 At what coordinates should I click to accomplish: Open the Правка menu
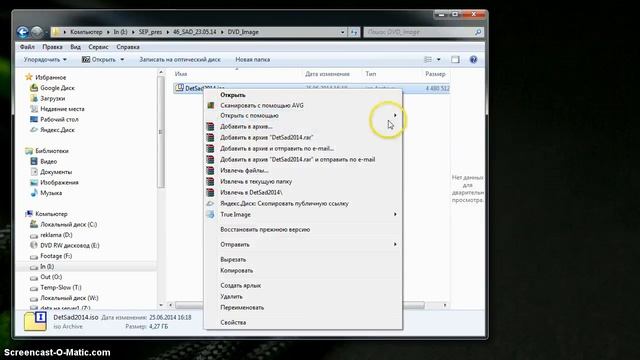[52, 47]
